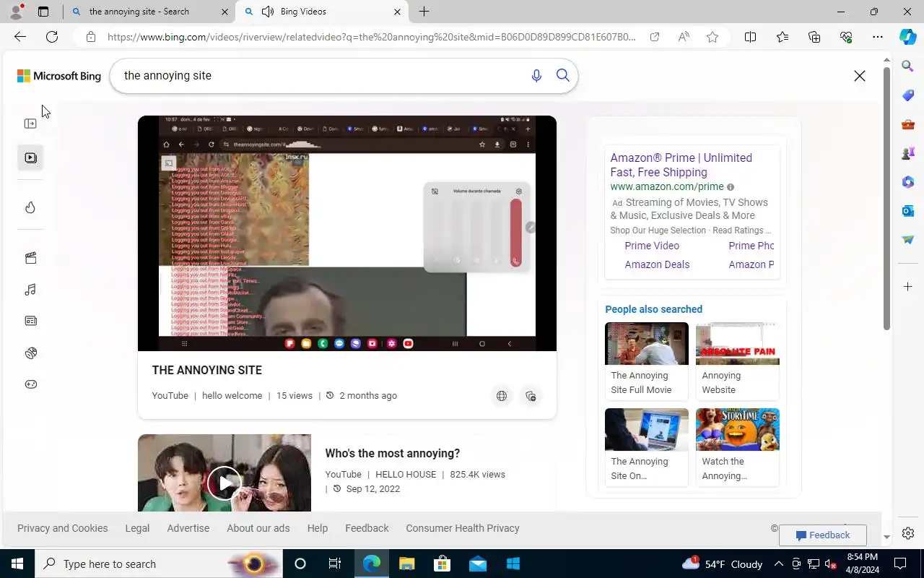Open 'The Annoying Site On...' suggestion
Screen dimensions: 924x578
[647, 447]
